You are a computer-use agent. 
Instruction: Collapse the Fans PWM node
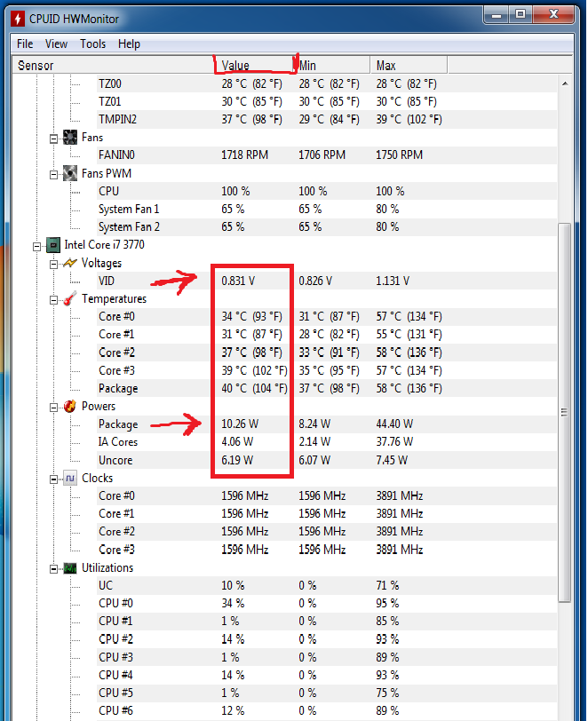pos(54,174)
